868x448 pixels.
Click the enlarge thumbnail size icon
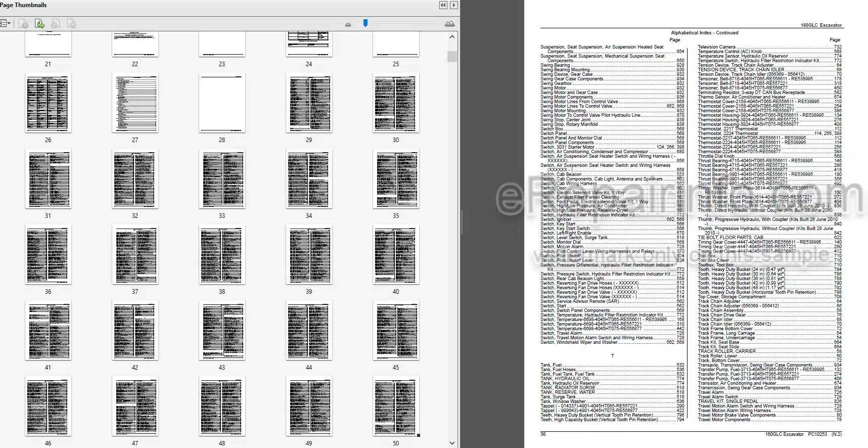(x=449, y=23)
